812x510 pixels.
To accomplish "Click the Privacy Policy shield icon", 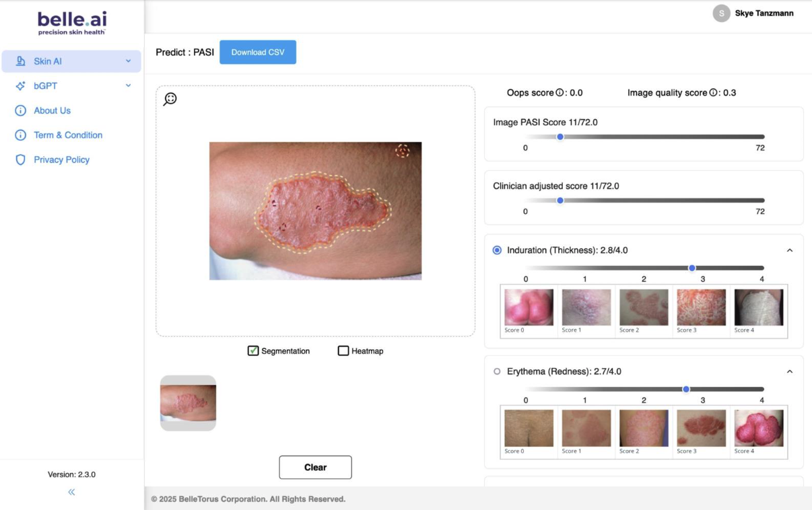I will tap(20, 159).
